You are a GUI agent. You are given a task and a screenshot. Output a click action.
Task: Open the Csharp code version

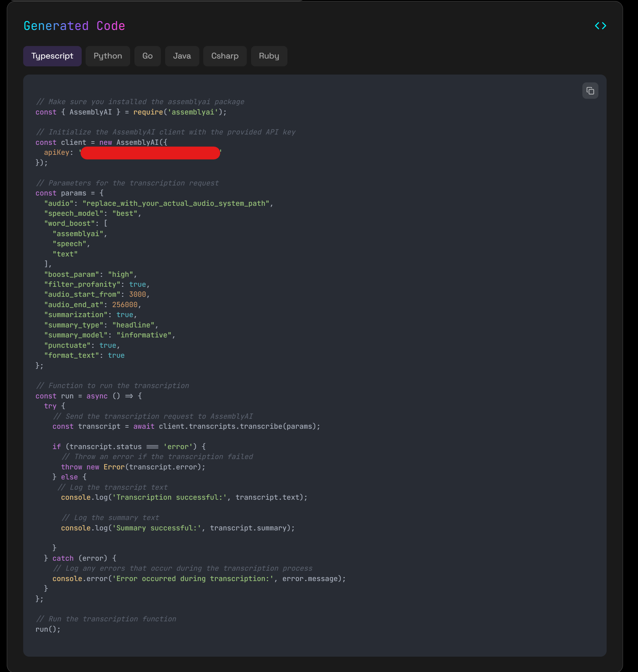tap(225, 56)
